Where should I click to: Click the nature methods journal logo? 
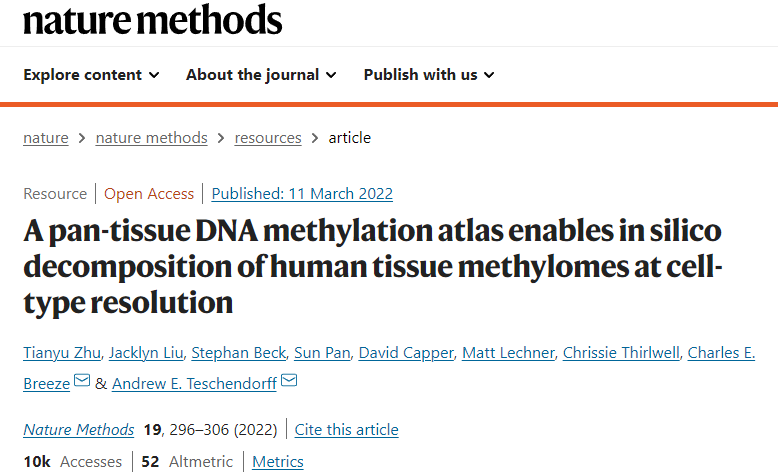pos(152,19)
